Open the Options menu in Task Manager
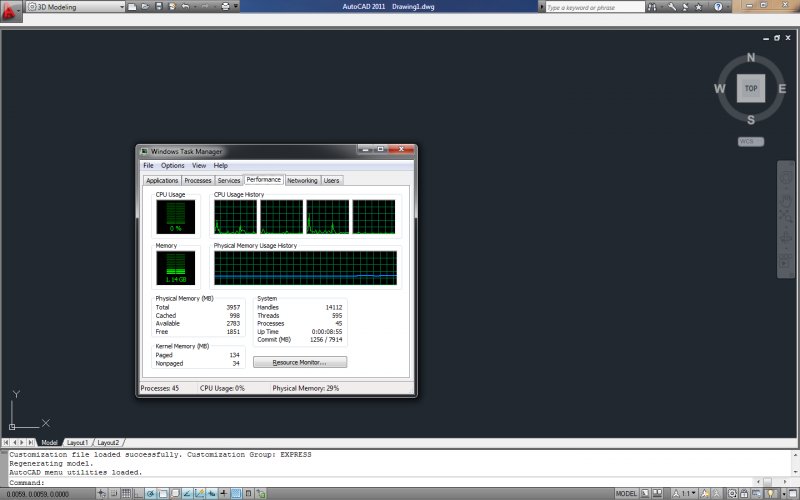The width and height of the screenshot is (800, 500). click(x=172, y=165)
